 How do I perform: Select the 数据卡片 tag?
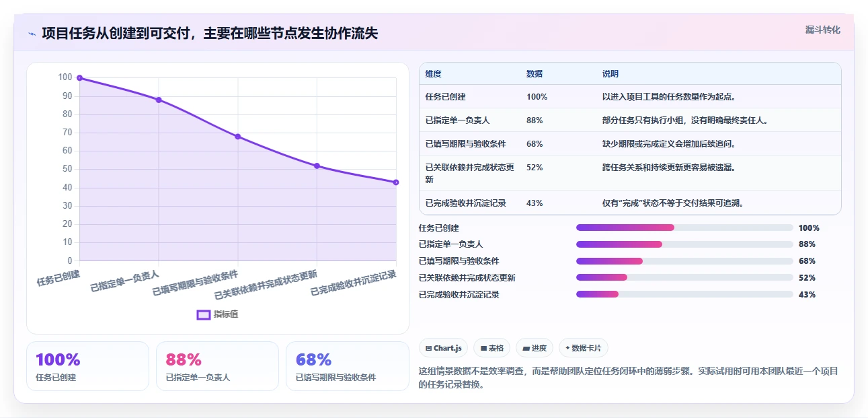(x=584, y=348)
